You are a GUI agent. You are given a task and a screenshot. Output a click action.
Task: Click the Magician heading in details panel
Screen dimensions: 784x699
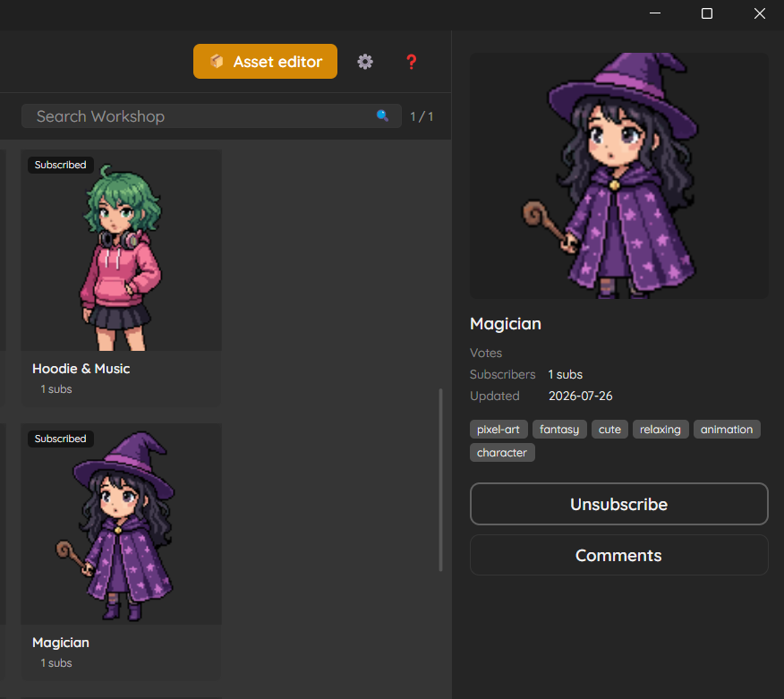[x=506, y=323]
